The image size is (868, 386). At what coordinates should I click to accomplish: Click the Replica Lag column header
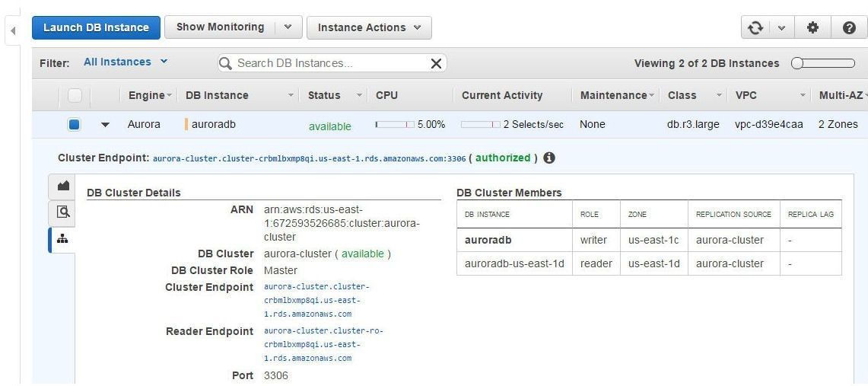(x=810, y=215)
